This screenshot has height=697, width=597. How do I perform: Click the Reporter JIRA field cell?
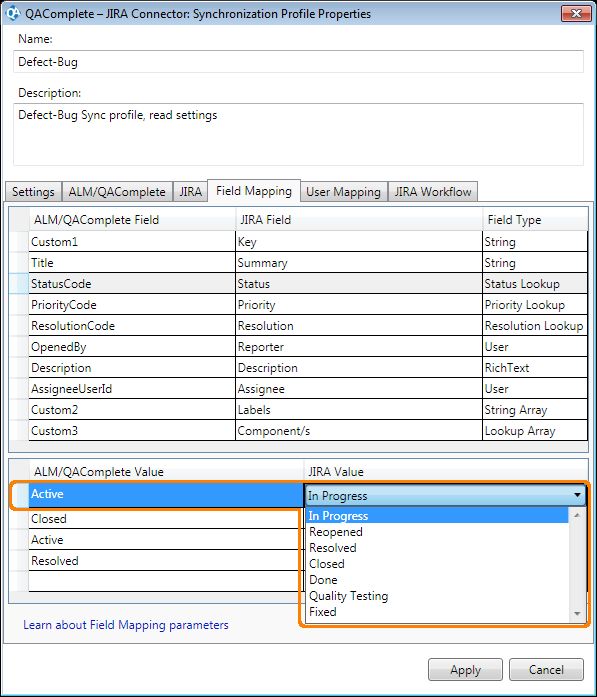pyautogui.click(x=359, y=347)
